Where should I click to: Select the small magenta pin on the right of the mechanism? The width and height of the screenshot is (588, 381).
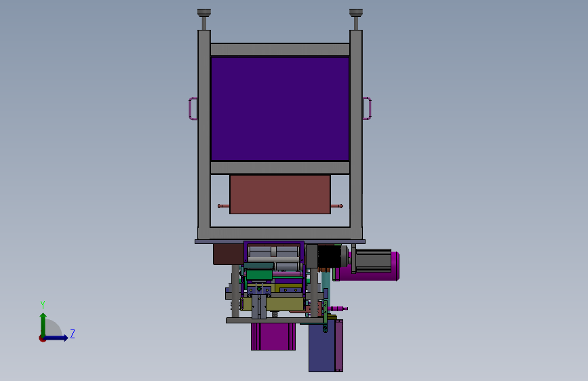(338, 308)
